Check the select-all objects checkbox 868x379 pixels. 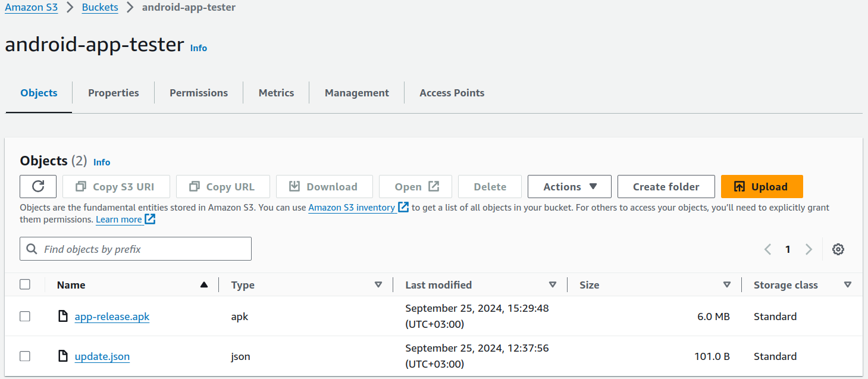25,284
